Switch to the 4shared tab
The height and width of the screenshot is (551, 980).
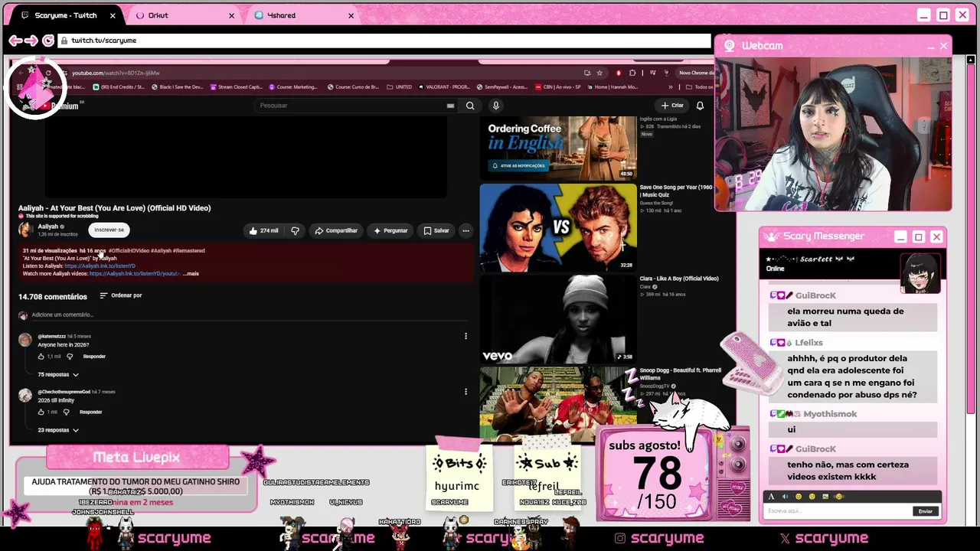pyautogui.click(x=303, y=15)
